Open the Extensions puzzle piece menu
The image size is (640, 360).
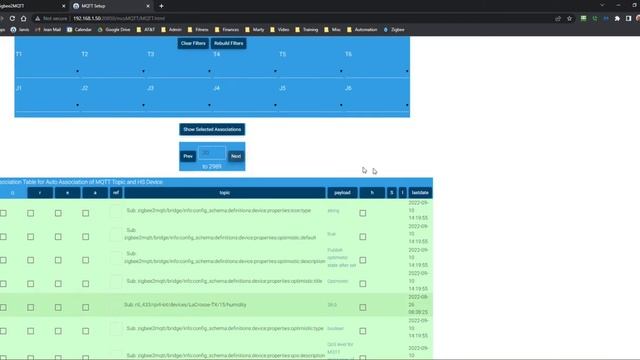(x=617, y=18)
